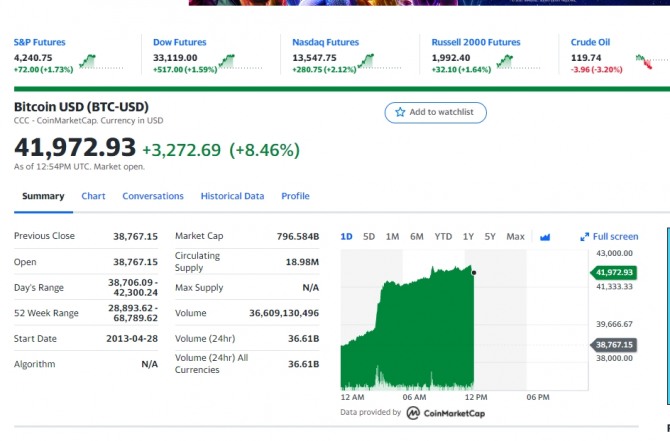The height and width of the screenshot is (441, 670).
Task: Click the Crude Oil link
Action: coord(590,43)
